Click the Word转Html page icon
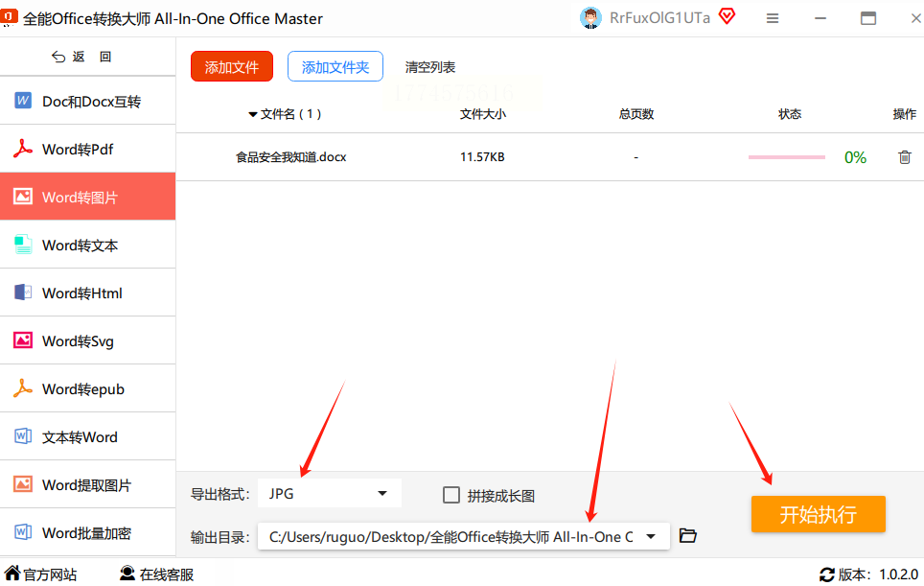 (23, 293)
